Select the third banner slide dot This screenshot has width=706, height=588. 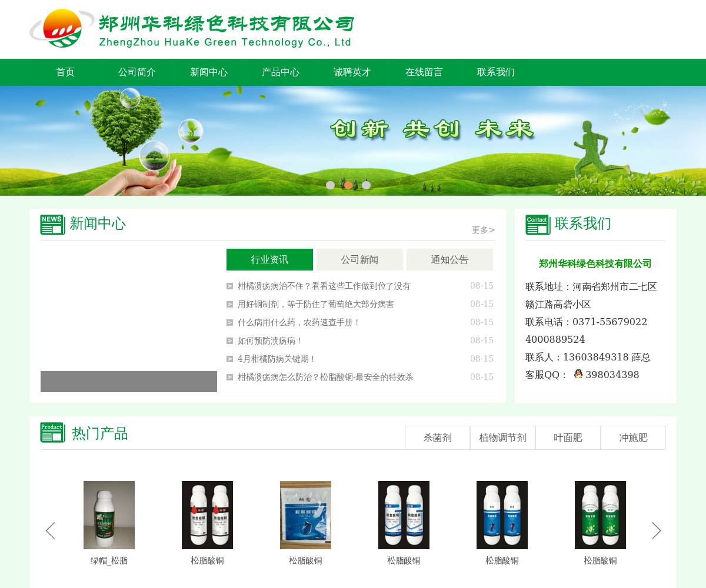click(x=366, y=185)
